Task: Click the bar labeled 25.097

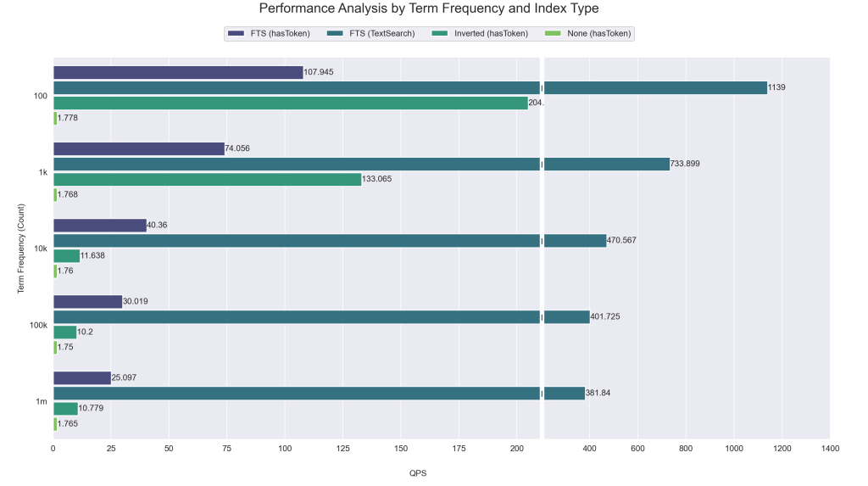Action: point(82,378)
